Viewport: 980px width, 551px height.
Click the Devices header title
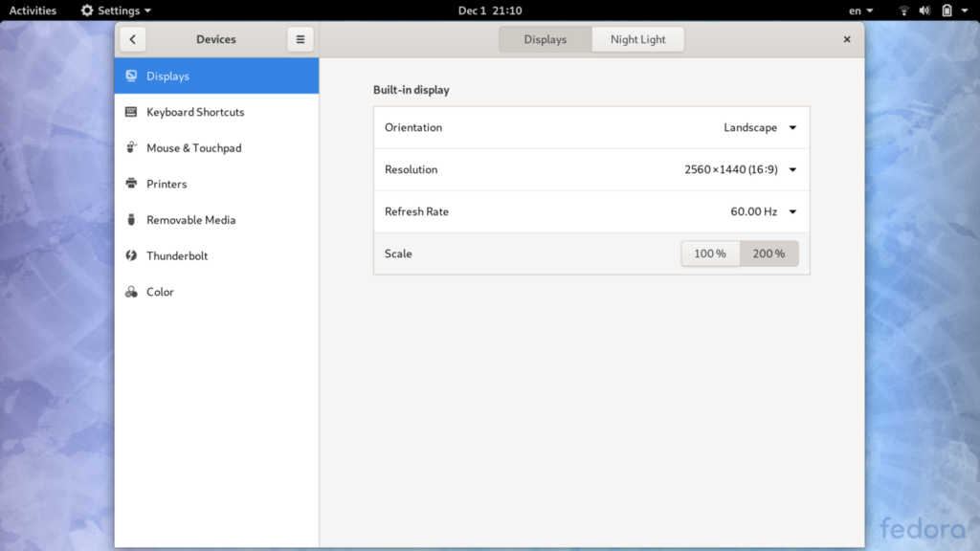(216, 39)
